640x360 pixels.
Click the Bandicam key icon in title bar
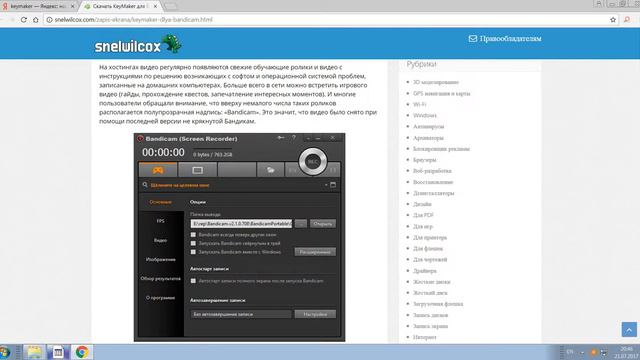[x=281, y=138]
